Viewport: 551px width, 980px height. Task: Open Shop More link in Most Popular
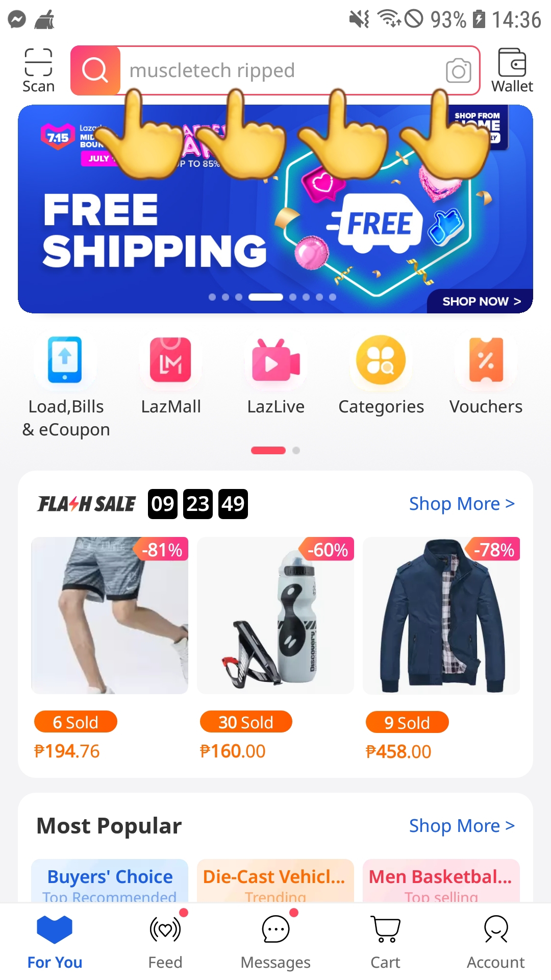(x=462, y=826)
